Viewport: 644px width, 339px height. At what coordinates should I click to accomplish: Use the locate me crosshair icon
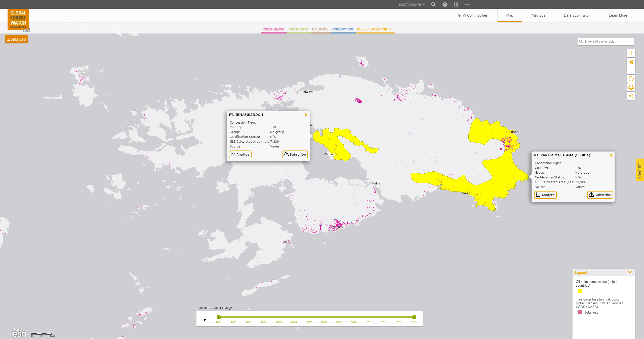pyautogui.click(x=631, y=79)
